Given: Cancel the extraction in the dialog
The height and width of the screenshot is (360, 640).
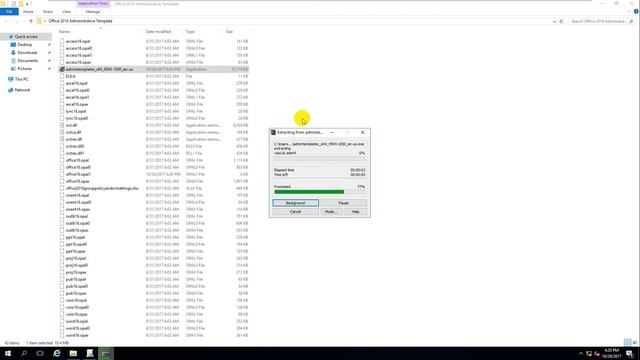Looking at the screenshot, I should coord(296,212).
